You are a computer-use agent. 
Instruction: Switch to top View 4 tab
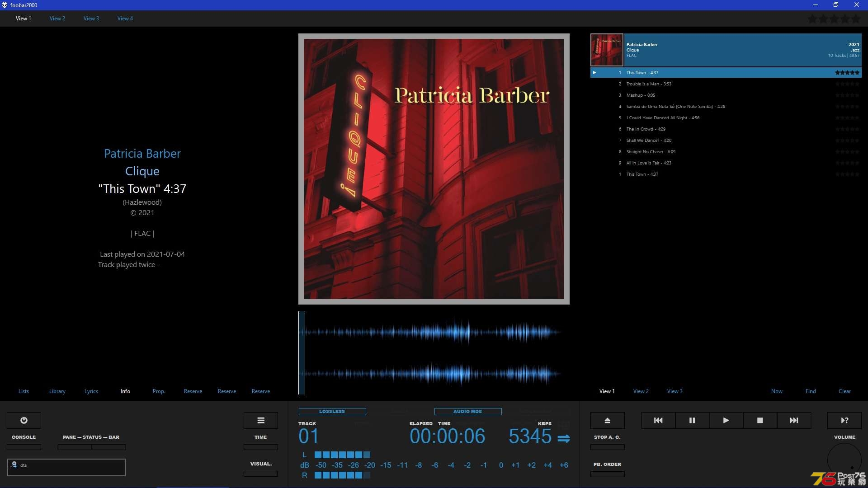[125, 19]
